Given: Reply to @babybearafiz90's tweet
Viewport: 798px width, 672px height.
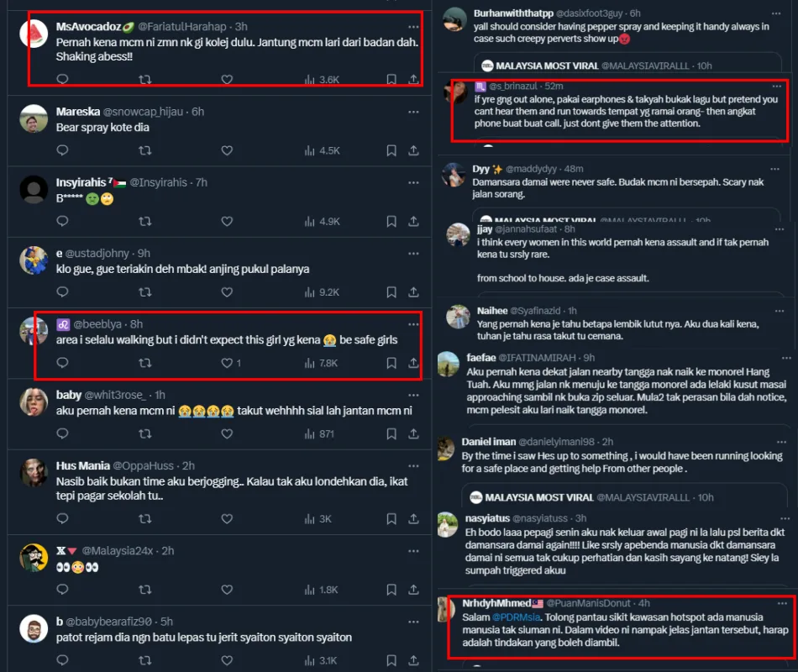Looking at the screenshot, I should (x=63, y=660).
